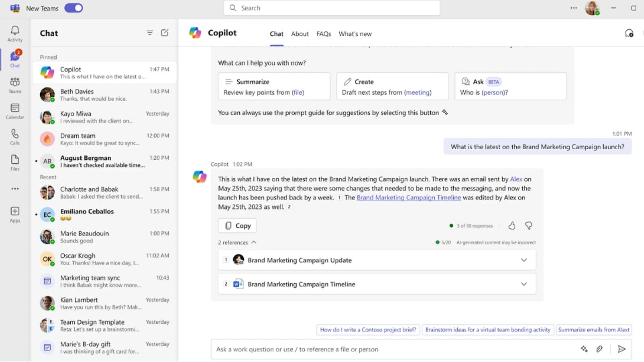Click citation number 1 in response
The image size is (644, 362).
(339, 197)
